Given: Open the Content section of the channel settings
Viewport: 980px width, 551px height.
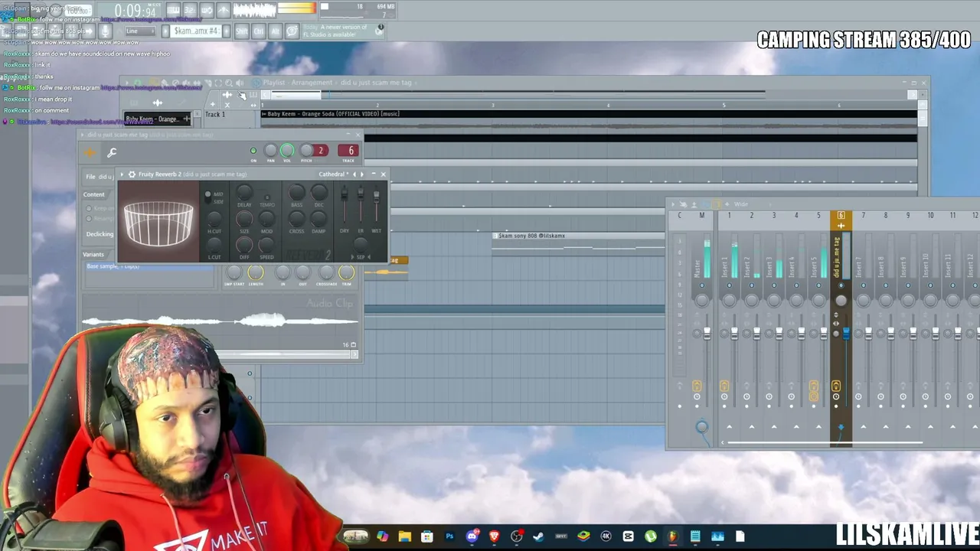Looking at the screenshot, I should 94,194.
